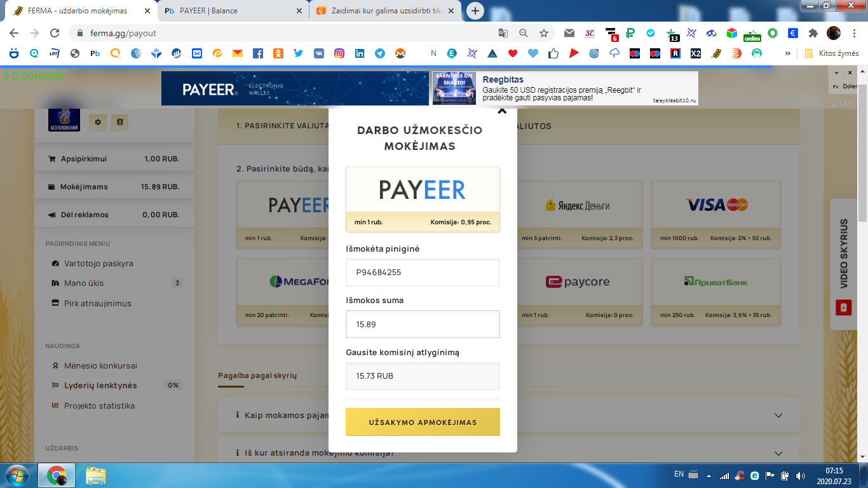Open the Twitter bookmark
The width and height of the screenshot is (868, 488).
(299, 53)
